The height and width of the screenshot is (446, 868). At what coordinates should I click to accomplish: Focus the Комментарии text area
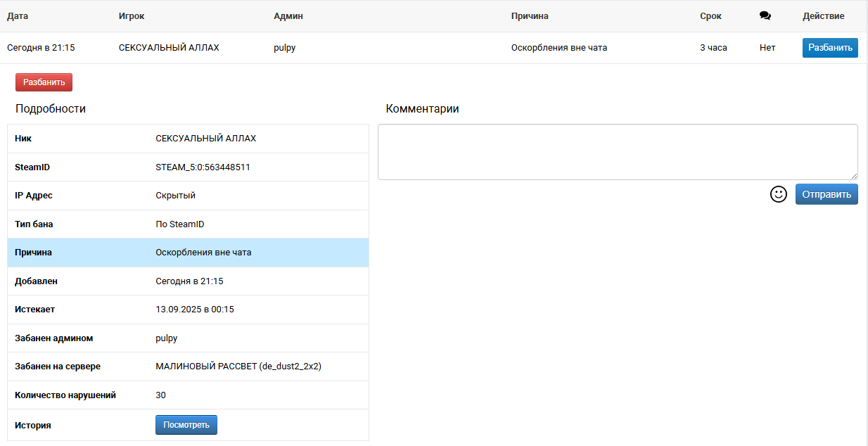[617, 152]
